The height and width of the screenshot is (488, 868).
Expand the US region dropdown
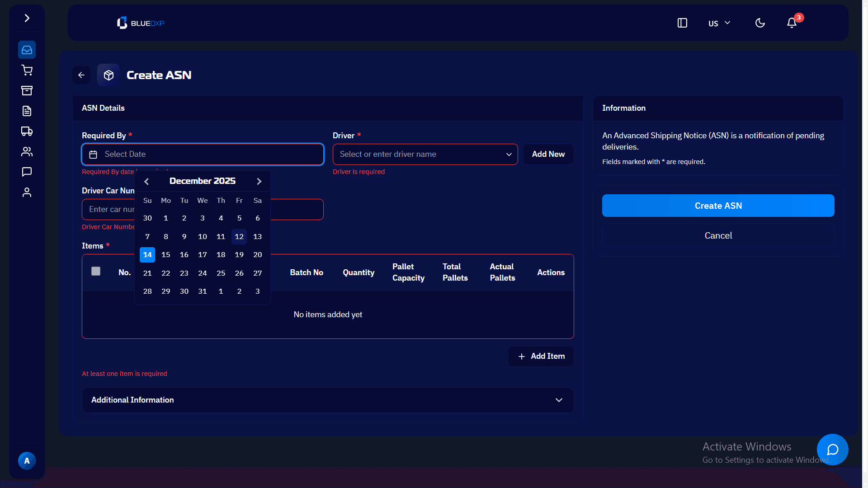(x=718, y=23)
